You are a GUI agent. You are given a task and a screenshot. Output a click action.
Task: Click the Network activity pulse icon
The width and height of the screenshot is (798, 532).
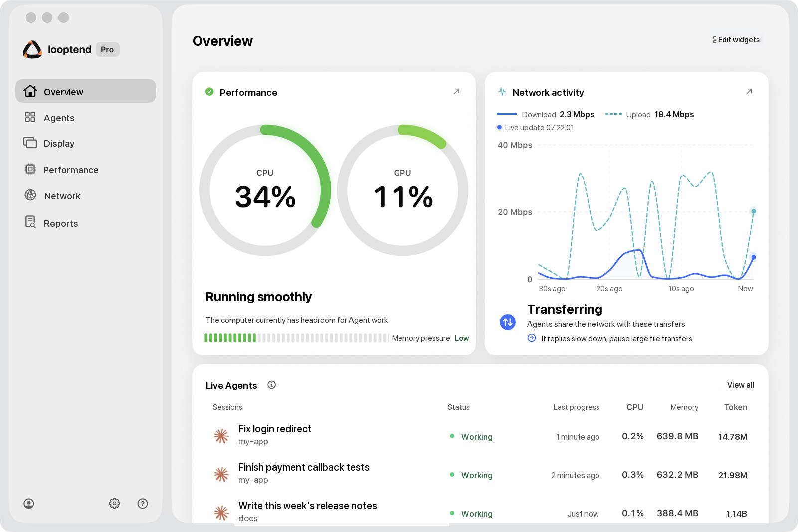(502, 92)
